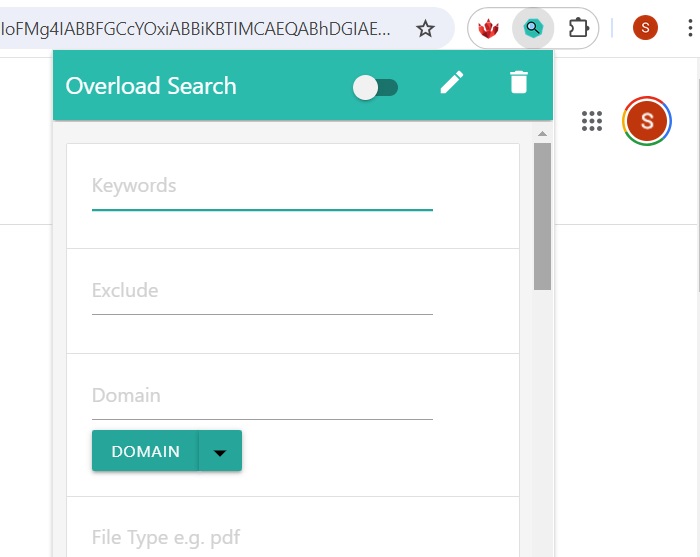The height and width of the screenshot is (557, 700).
Task: Expand the DOMAIN dropdown arrow
Action: pos(220,452)
